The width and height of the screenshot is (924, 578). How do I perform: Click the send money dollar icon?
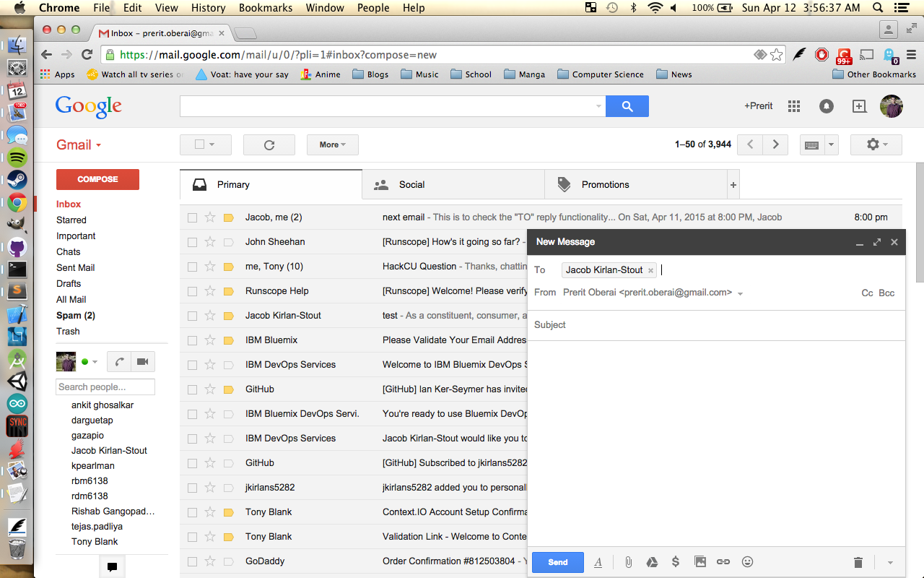(676, 562)
